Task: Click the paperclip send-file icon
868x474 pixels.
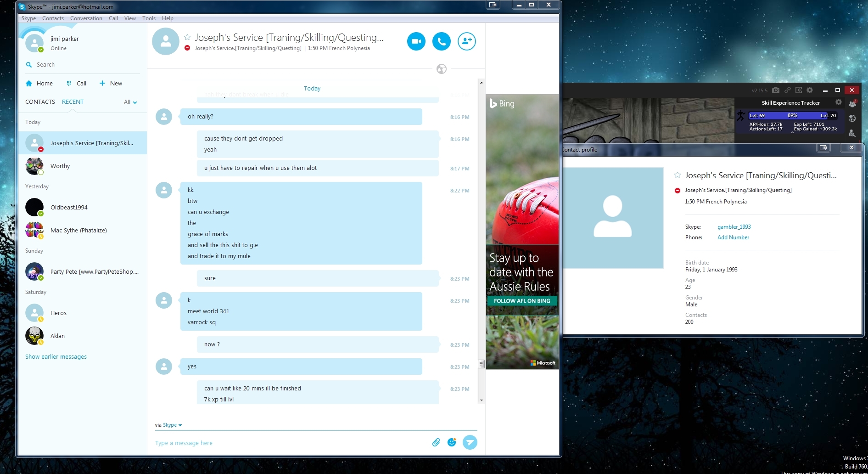Action: pyautogui.click(x=436, y=442)
